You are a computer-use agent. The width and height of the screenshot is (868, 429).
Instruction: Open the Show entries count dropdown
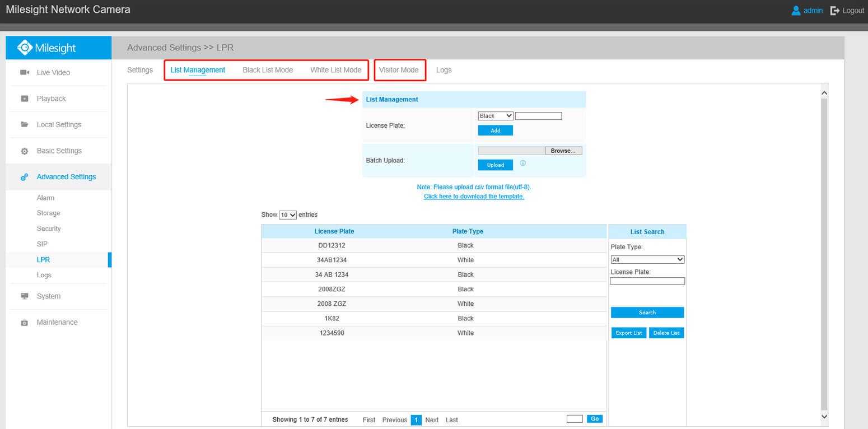[x=288, y=215]
